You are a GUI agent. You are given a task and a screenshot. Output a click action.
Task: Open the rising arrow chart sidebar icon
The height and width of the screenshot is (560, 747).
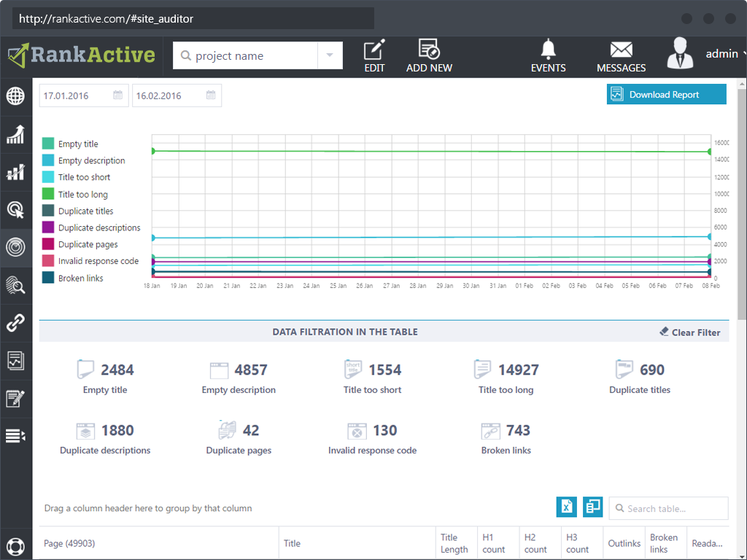click(16, 134)
